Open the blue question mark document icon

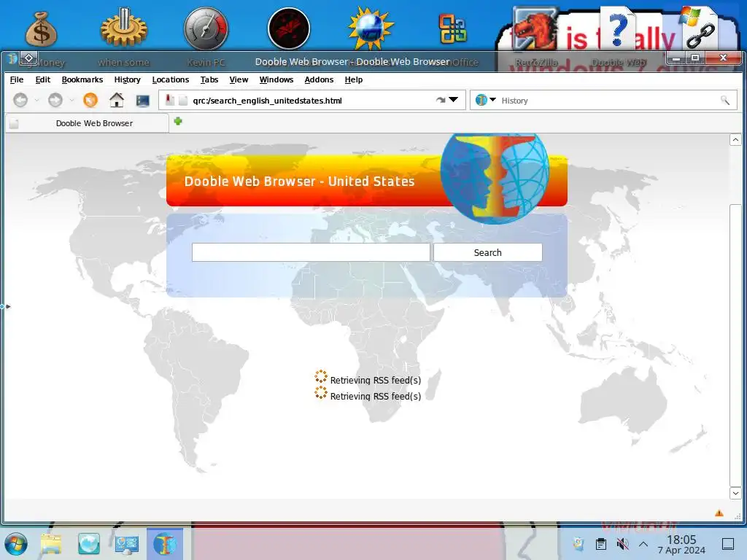click(618, 28)
